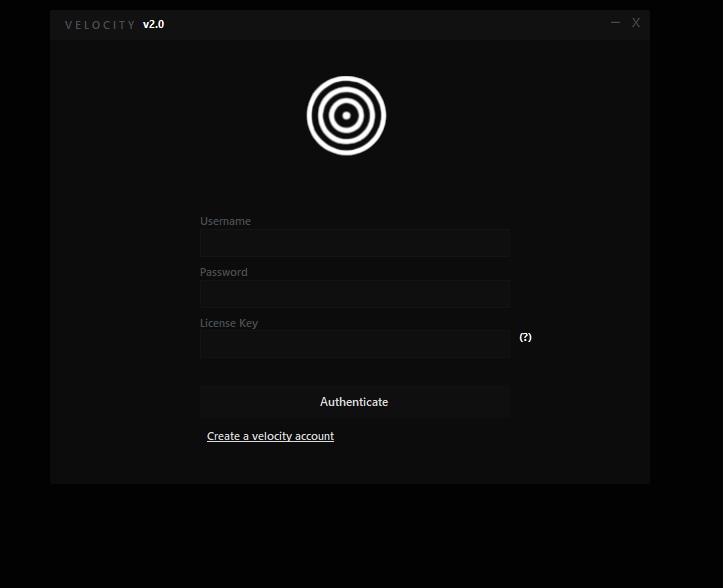Open the license key help (?) icon
Image resolution: width=723 pixels, height=588 pixels.
[x=525, y=337]
